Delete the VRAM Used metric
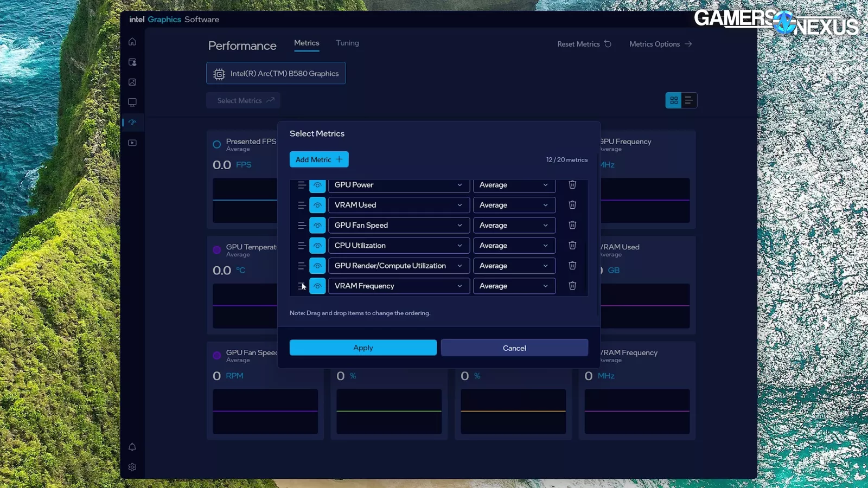 coord(572,205)
